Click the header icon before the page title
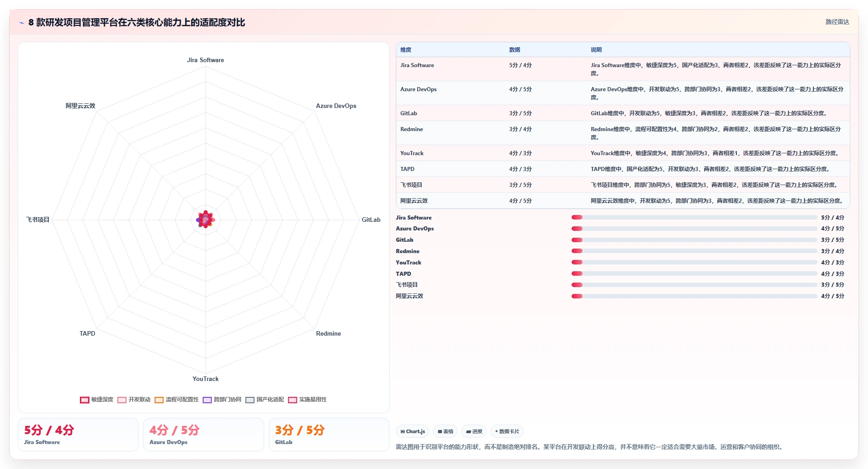 click(21, 23)
